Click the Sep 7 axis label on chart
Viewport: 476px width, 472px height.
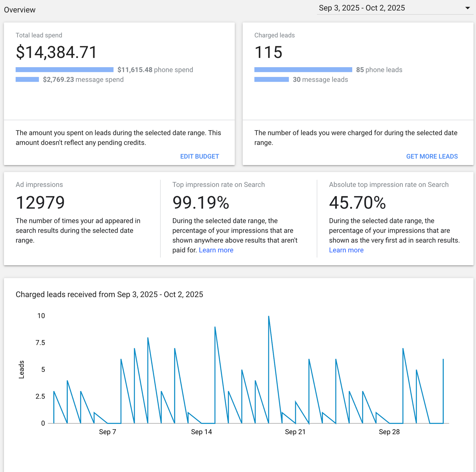[x=107, y=432]
